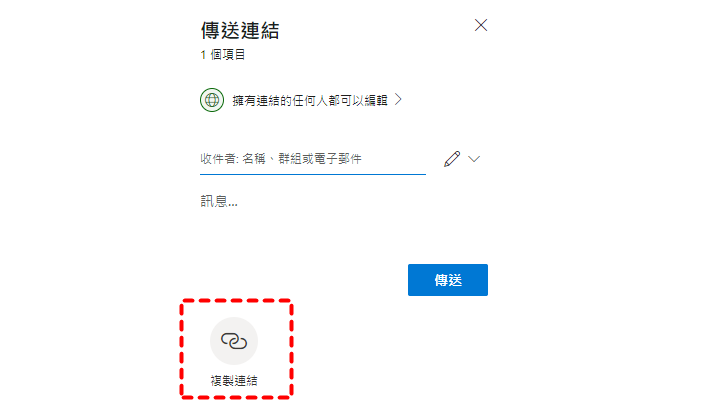Click the white text on the 傳送 button
Image resolution: width=709 pixels, height=412 pixels.
(448, 280)
